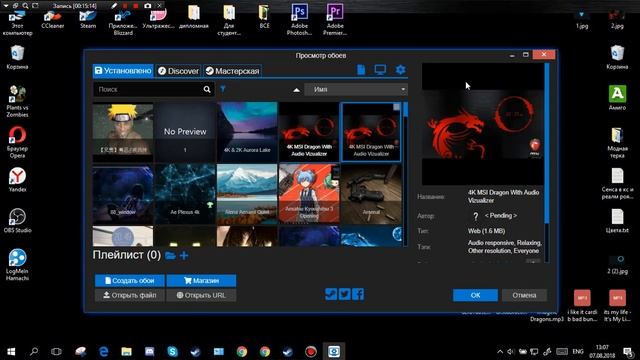Open the Амиго desktop icon

pyautogui.click(x=617, y=97)
